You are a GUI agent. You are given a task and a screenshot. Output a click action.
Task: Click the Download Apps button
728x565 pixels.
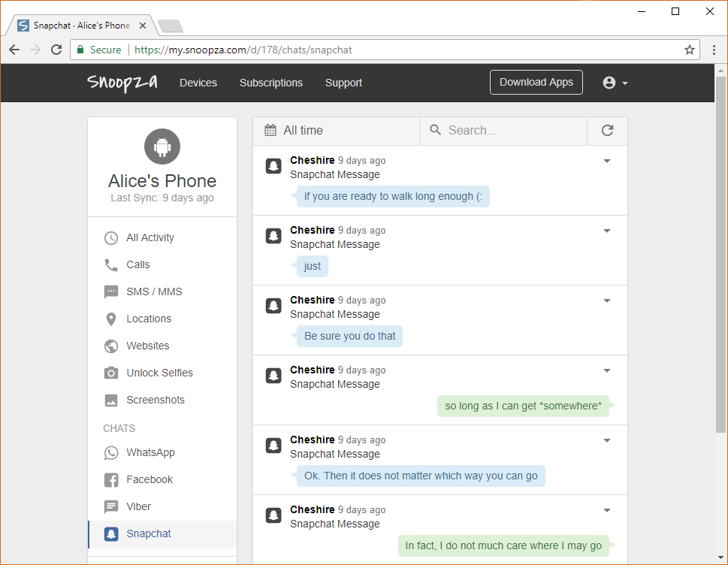click(536, 82)
